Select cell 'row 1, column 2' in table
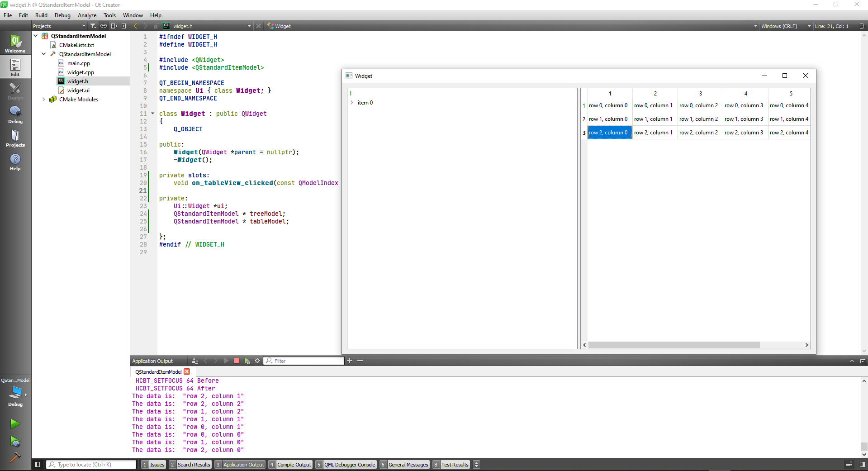Screen dimensions: 868x471 700,119
